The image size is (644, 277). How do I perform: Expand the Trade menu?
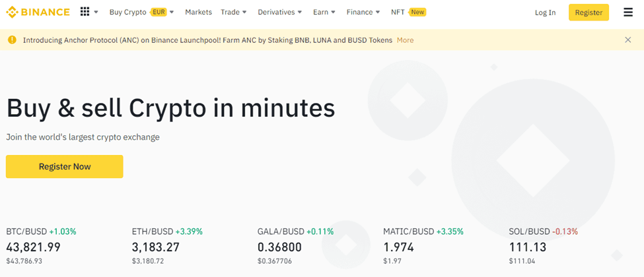[x=234, y=13]
